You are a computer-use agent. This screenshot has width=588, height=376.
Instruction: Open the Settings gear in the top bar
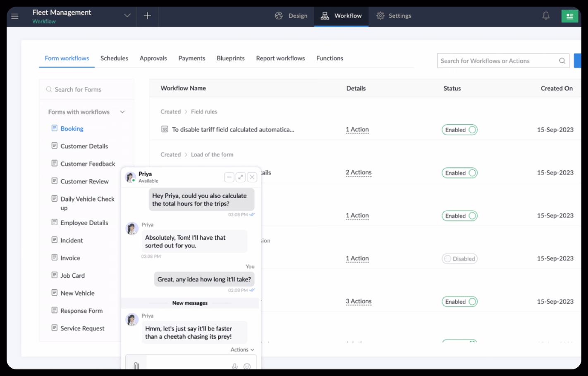point(393,16)
